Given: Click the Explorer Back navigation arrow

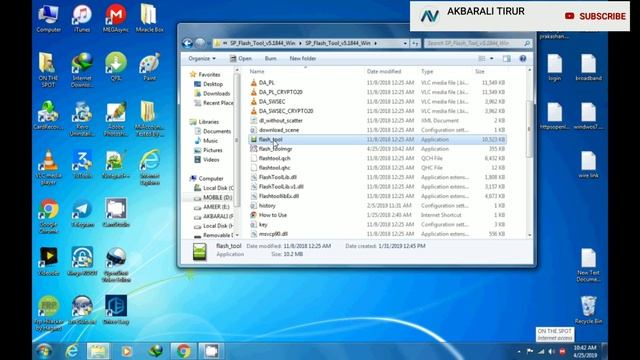Looking at the screenshot, I should [187, 43].
